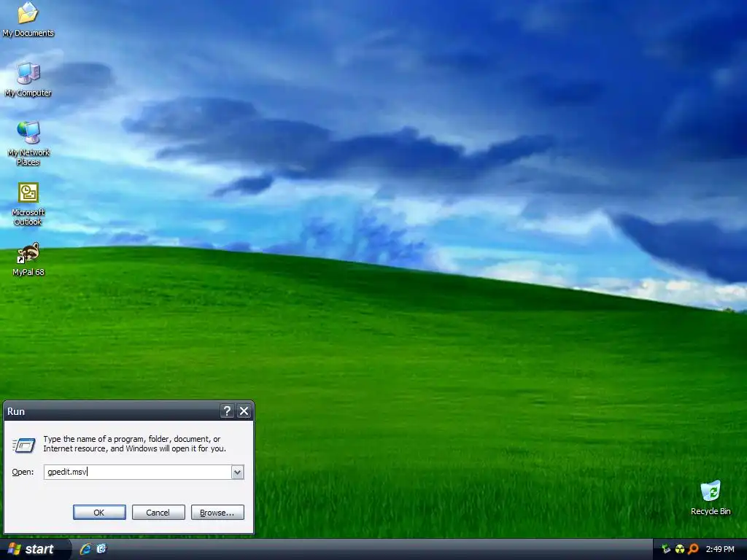This screenshot has width=747, height=560.
Task: Confirm the Run dialog with OK
Action: [99, 513]
